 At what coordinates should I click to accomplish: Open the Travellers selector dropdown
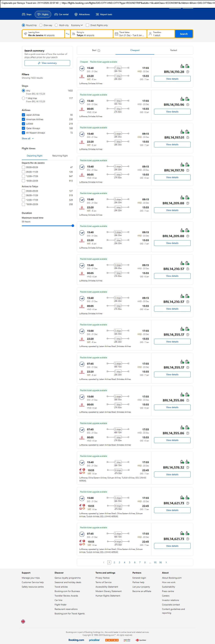[160, 34]
